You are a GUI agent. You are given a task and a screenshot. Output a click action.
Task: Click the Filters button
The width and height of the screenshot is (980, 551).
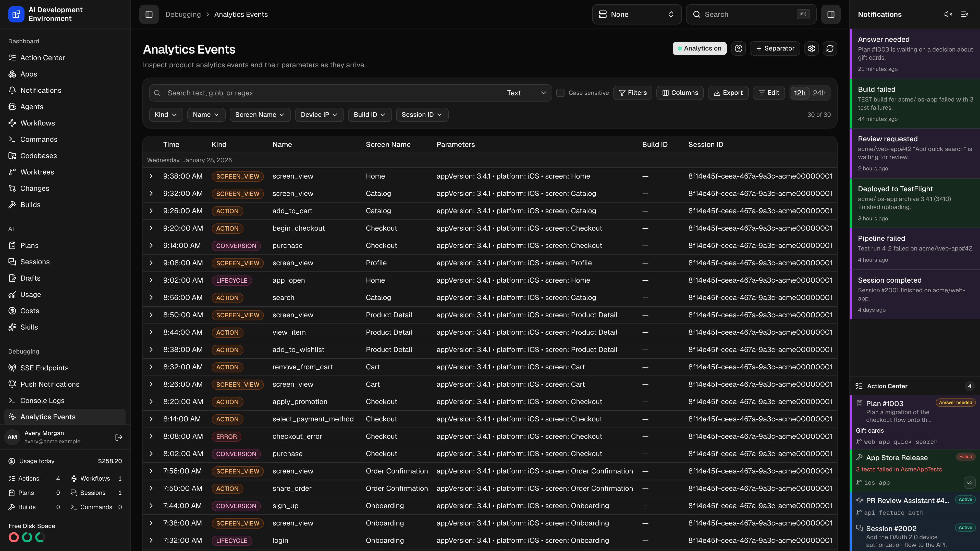point(632,93)
